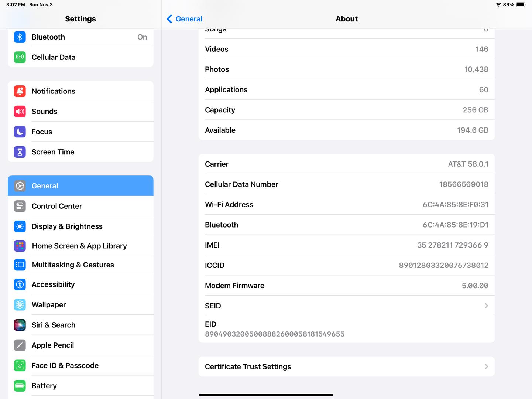Viewport: 532px width, 399px height.
Task: Select the Apple Pencil icon
Action: [20, 345]
